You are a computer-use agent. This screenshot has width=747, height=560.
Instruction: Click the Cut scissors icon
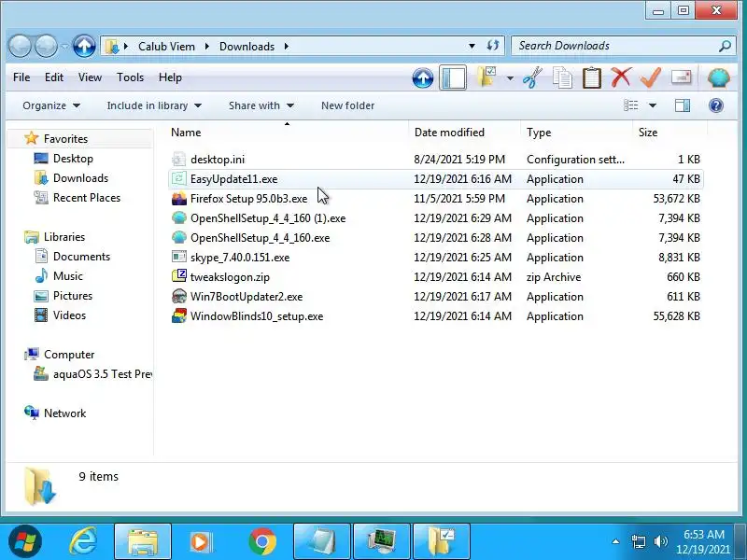click(532, 77)
